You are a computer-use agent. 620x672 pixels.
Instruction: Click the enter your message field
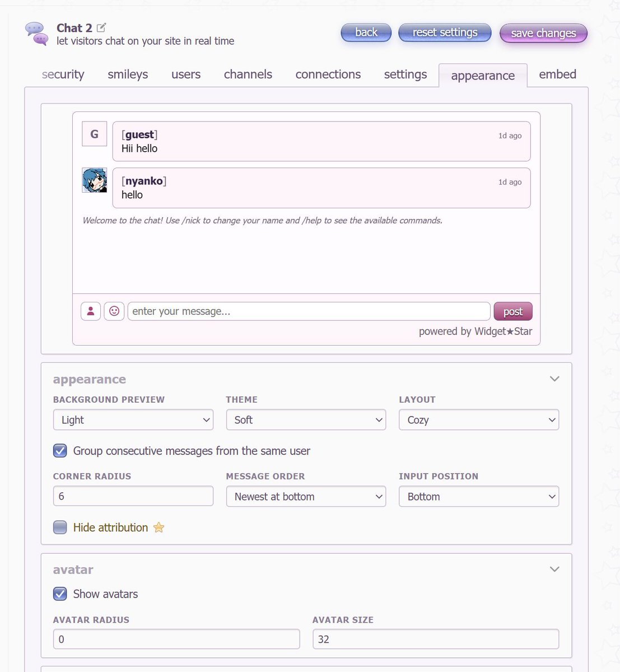tap(309, 311)
